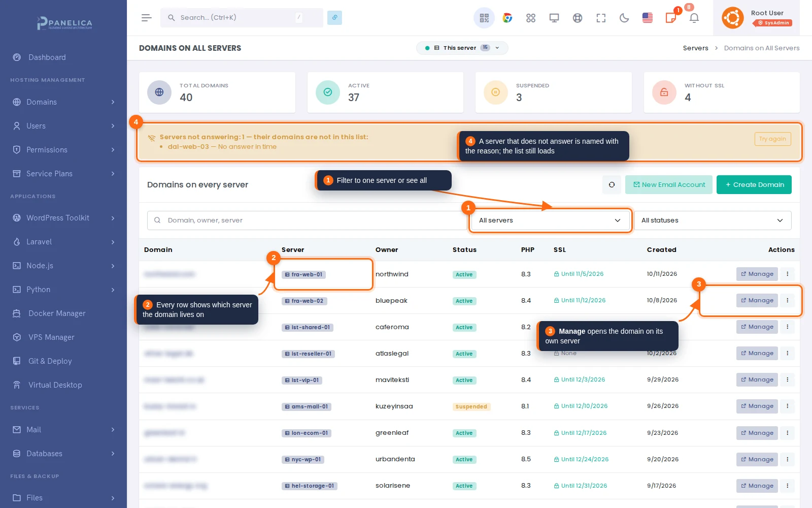Screen dimensions: 812x508
Task: Open the All statuses filter dropdown
Action: coord(713,220)
